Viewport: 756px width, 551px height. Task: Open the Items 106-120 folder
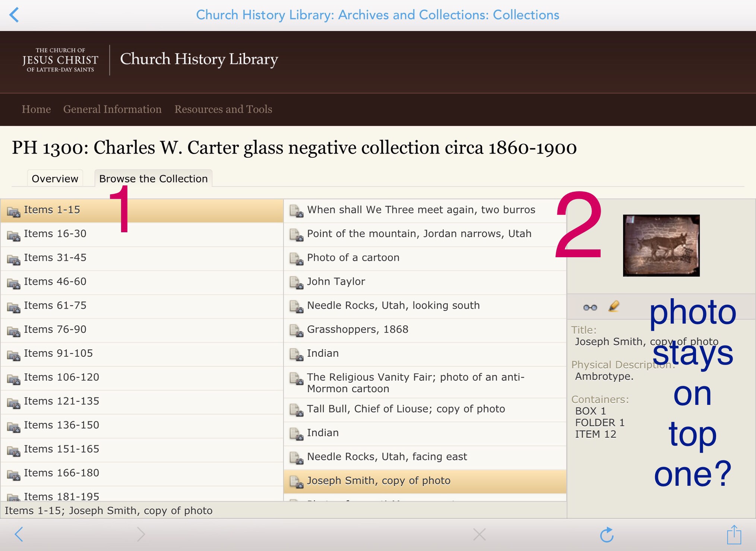[142, 378]
